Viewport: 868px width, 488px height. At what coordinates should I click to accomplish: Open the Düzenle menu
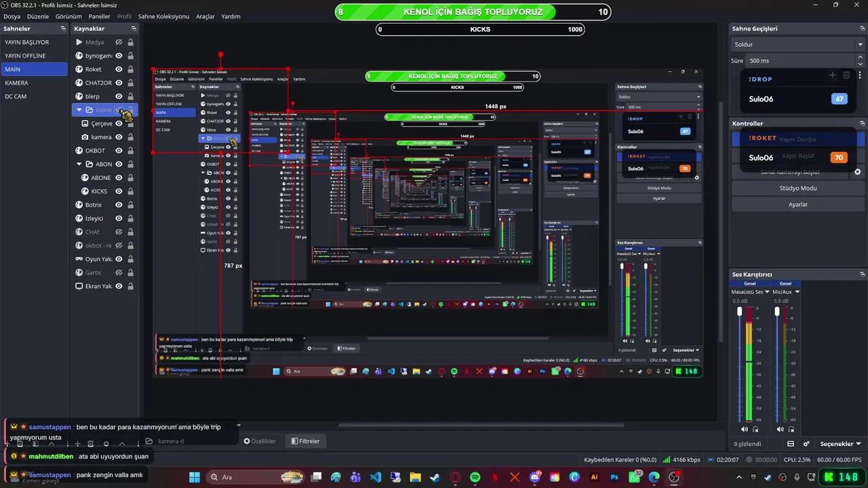tap(38, 16)
